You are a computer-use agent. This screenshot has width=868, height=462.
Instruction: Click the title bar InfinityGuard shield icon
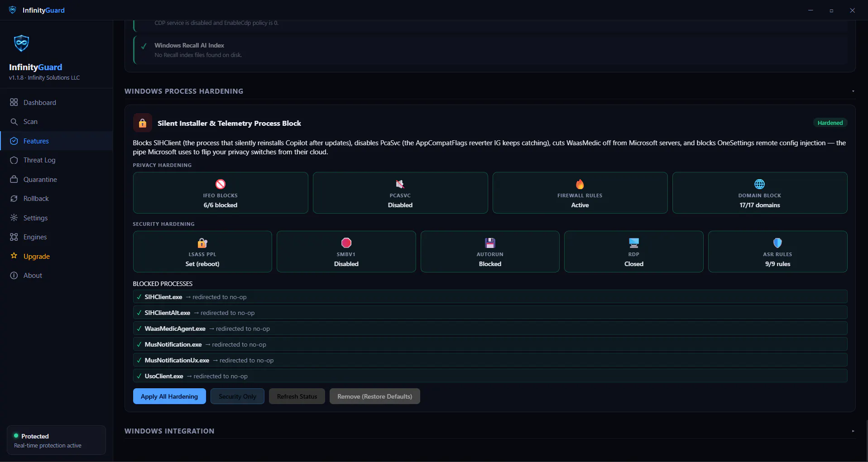point(13,10)
